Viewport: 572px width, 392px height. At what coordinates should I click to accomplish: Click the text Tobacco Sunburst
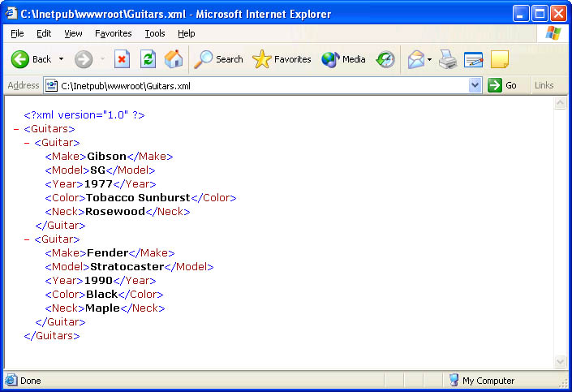click(x=138, y=198)
